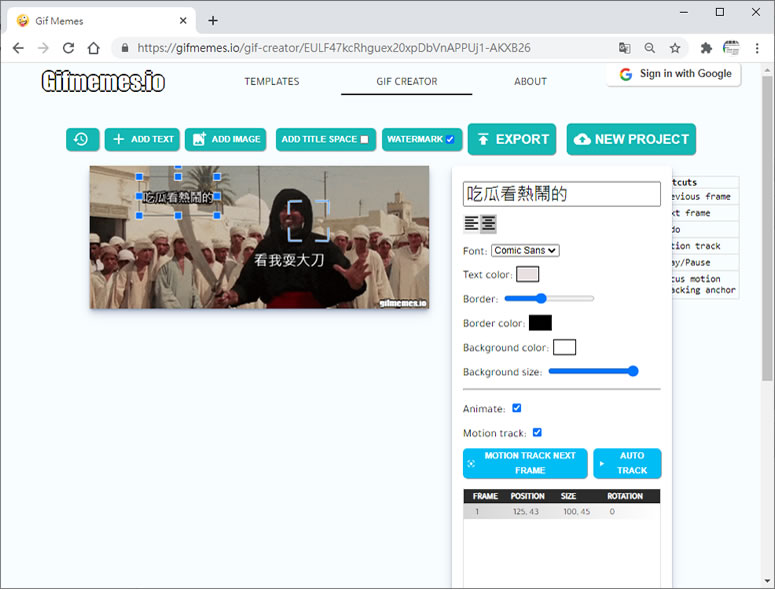775x590 pixels.
Task: Click the browser profile avatar icon
Action: point(731,48)
